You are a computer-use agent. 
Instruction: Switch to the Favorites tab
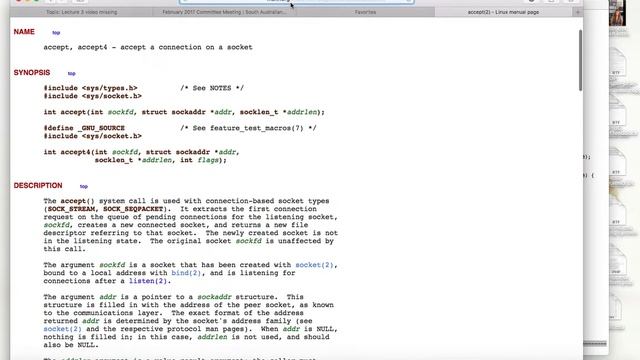(x=365, y=12)
